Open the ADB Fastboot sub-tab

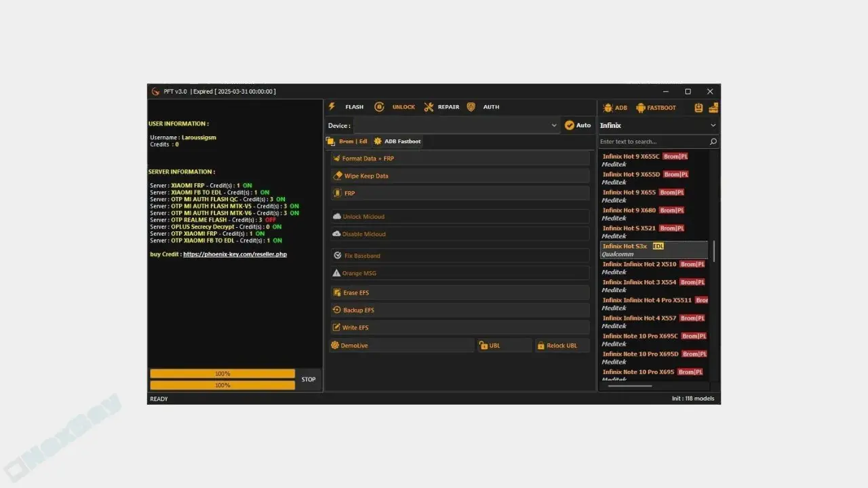397,141
